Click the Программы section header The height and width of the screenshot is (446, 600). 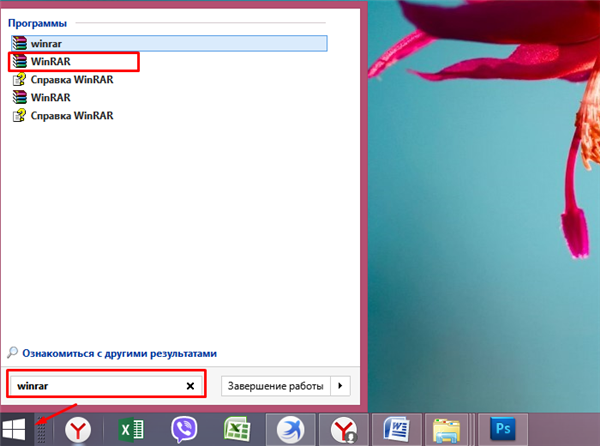point(38,23)
